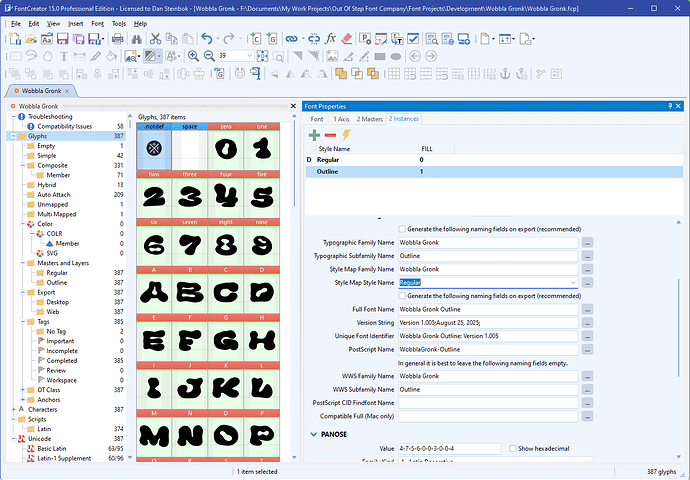Open Font Properties via P gear icon
The image size is (690, 480).
coord(365,39)
